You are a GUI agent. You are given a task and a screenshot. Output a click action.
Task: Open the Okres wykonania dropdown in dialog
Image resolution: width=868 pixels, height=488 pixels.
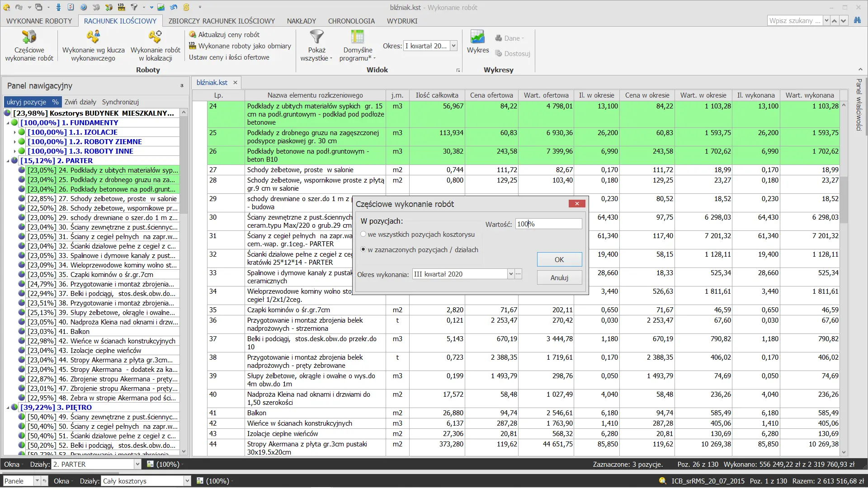click(x=511, y=274)
